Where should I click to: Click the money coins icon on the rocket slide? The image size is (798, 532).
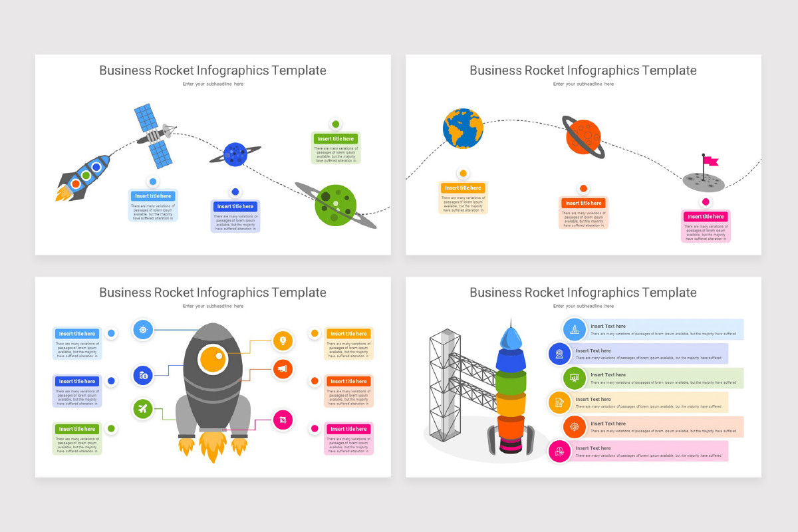pos(143,375)
